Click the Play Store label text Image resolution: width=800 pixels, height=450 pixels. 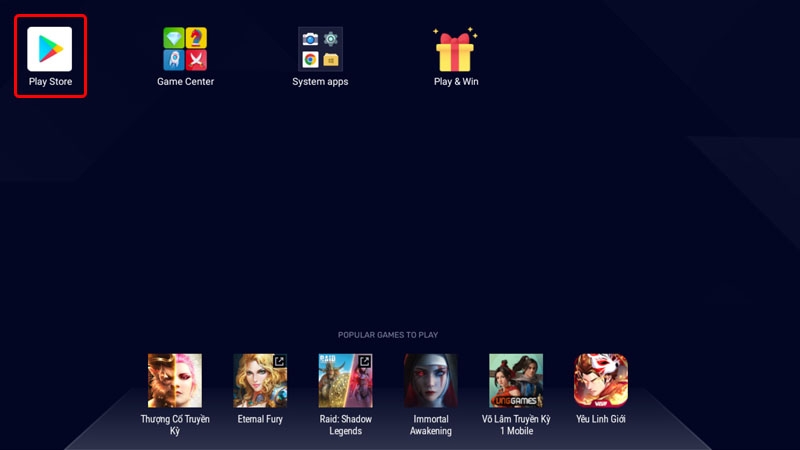(x=50, y=82)
